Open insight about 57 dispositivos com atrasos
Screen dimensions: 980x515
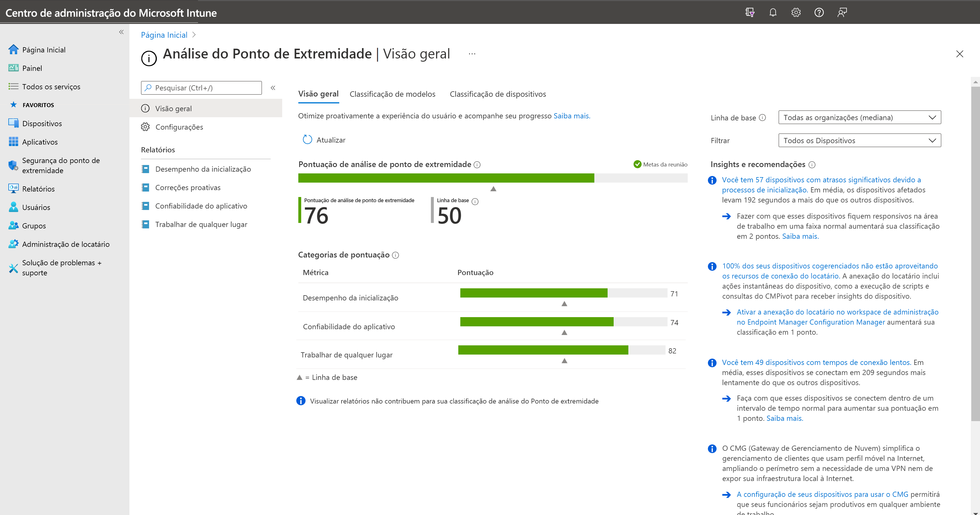821,185
